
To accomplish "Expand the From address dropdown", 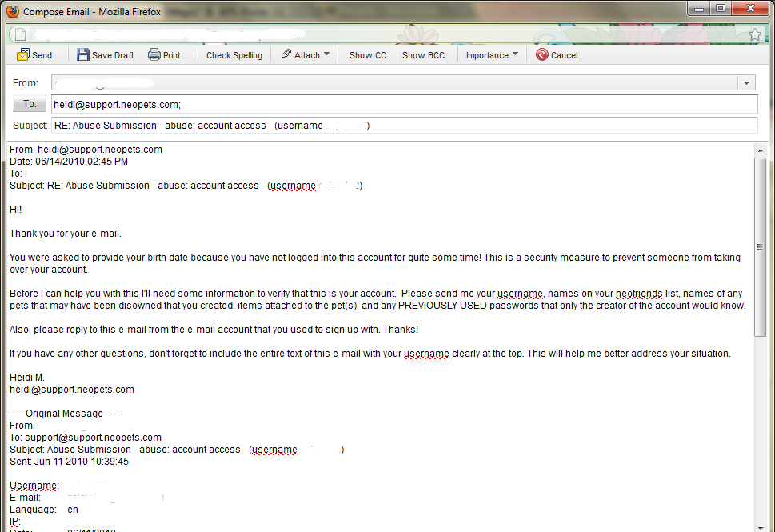I will tap(746, 83).
